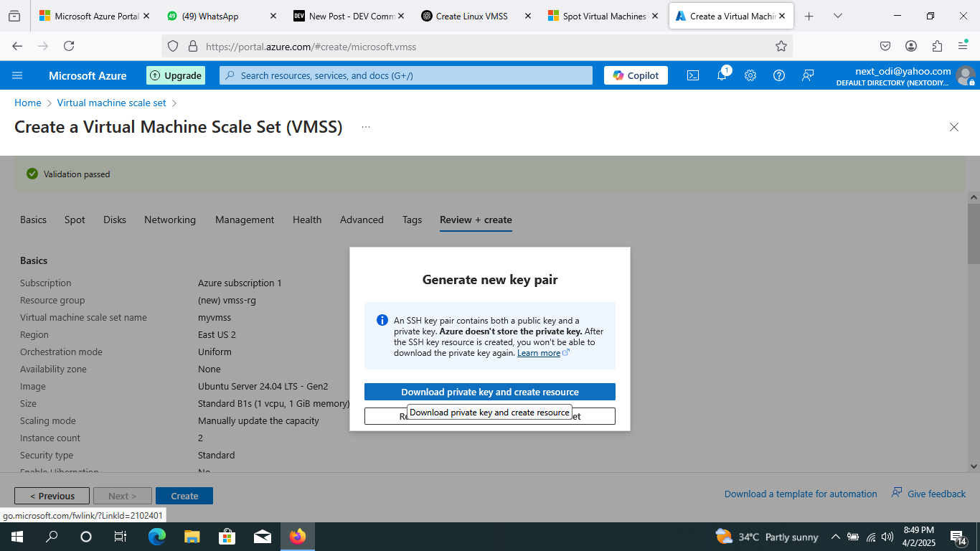Screen dimensions: 980x551
Task: Click the 'myvmss' scale set name value
Action: point(215,317)
